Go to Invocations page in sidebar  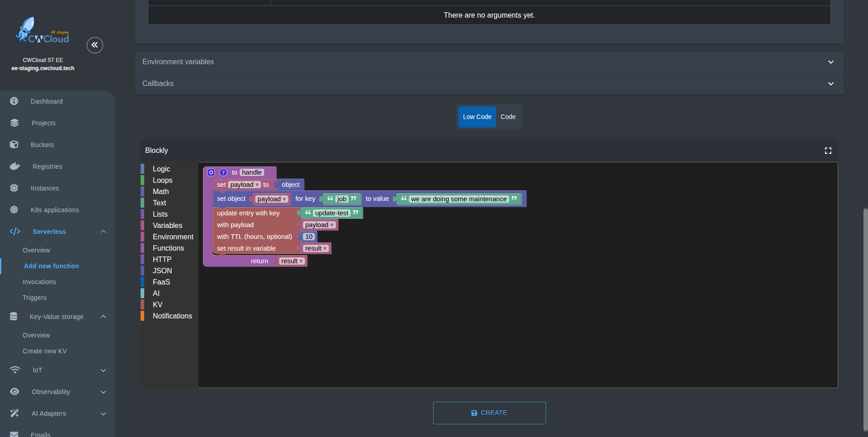pos(39,282)
